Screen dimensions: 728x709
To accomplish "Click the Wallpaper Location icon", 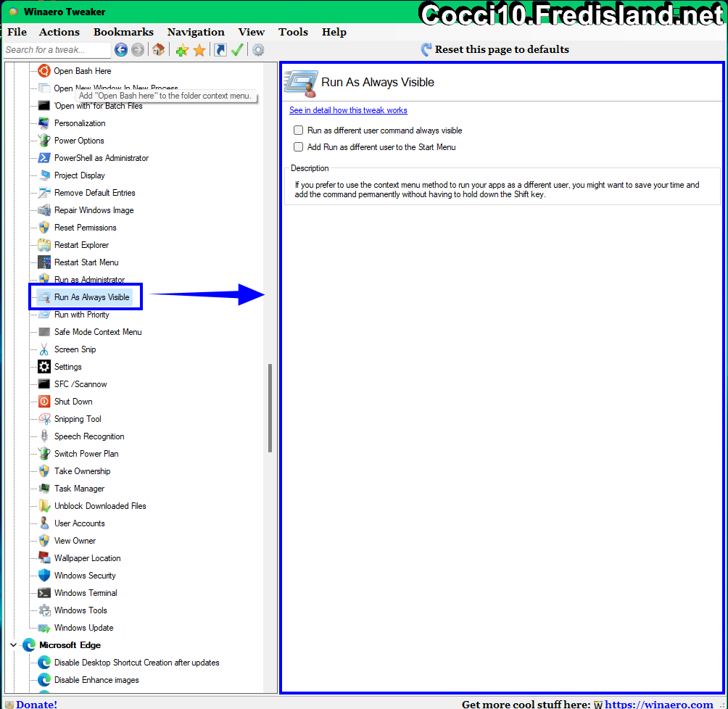I will pos(44,558).
